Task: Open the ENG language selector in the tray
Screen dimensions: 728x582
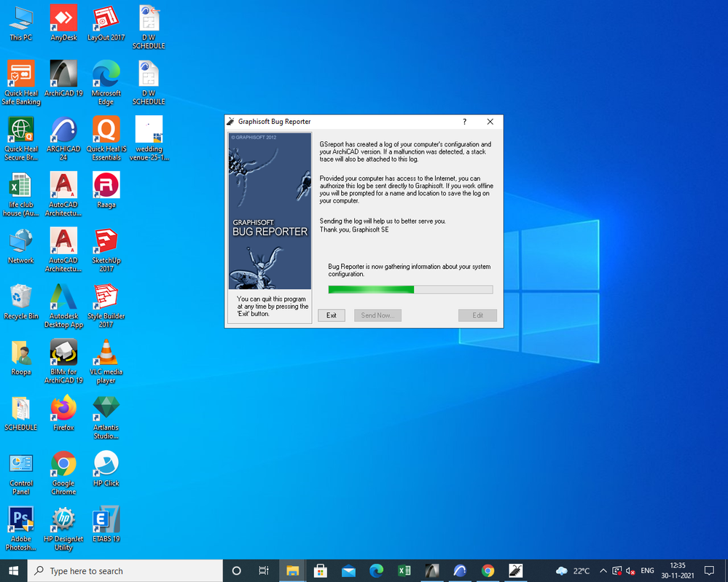Action: [647, 570]
